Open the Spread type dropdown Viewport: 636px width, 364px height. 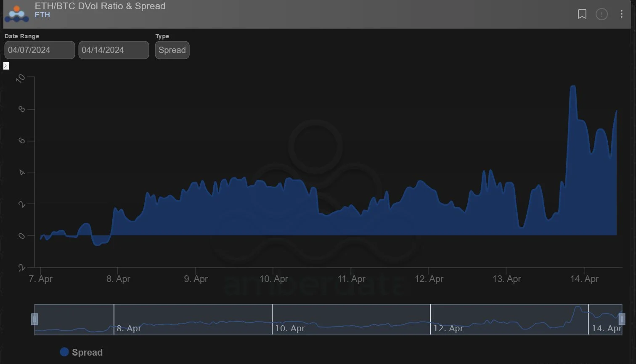coord(172,50)
